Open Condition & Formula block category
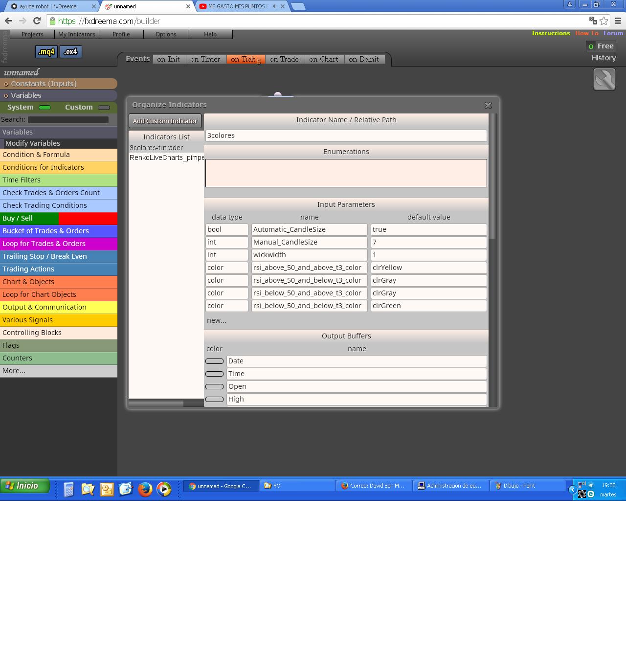The width and height of the screenshot is (626, 672). point(59,155)
